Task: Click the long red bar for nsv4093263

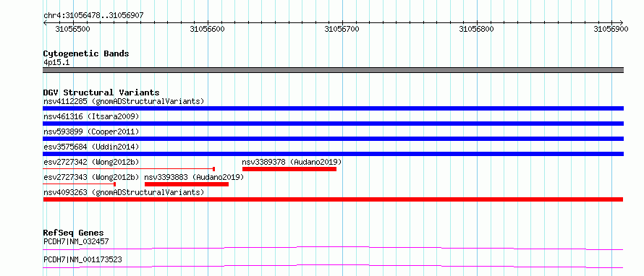Action: pos(333,199)
